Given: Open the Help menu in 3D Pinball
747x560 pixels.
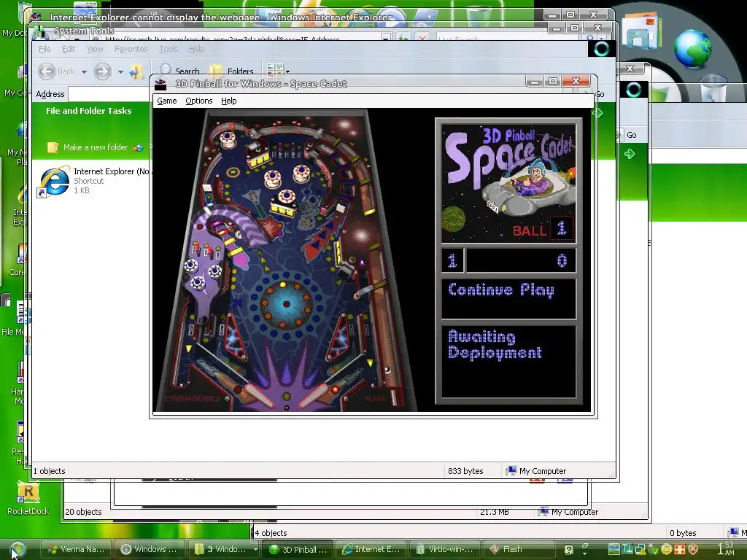Looking at the screenshot, I should coord(228,101).
